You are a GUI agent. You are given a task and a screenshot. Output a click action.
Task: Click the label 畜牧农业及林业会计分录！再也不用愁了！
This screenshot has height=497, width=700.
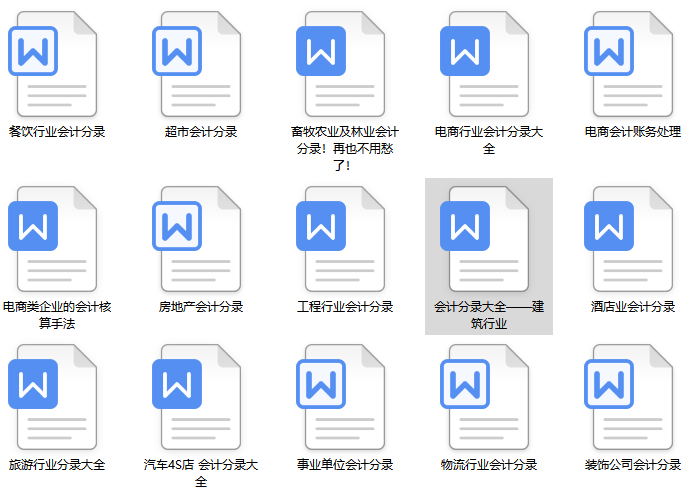click(x=345, y=148)
